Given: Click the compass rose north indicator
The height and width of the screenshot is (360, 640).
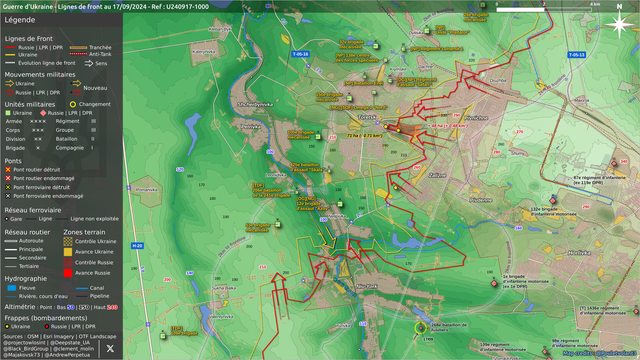Looking at the screenshot, I should pos(619,23).
